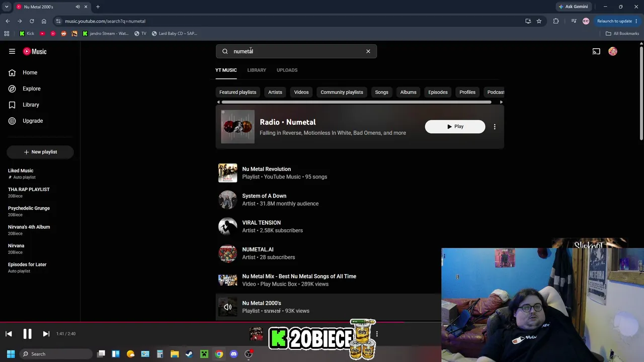The height and width of the screenshot is (362, 644).
Task: Open the Nu Metal Revolution playlist thumbnail
Action: pos(227,173)
